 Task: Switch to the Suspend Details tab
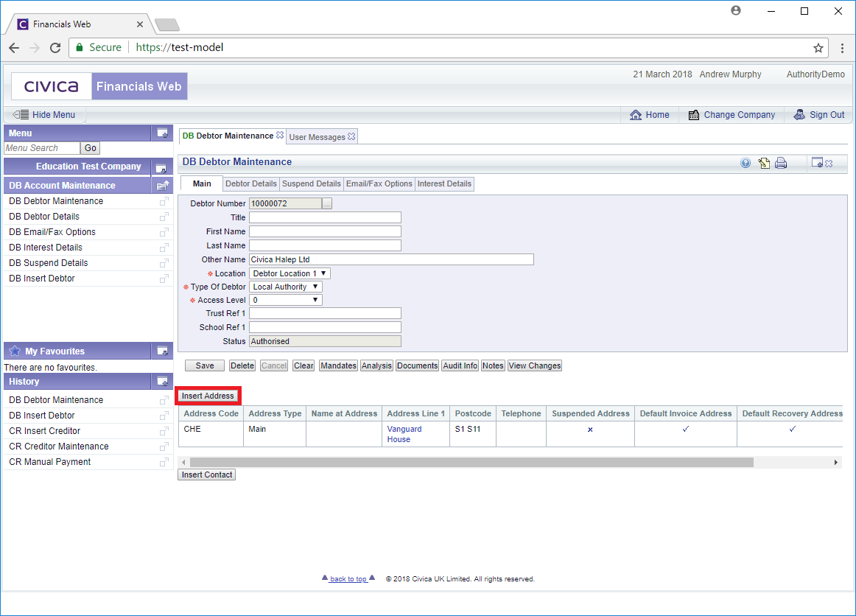click(311, 183)
